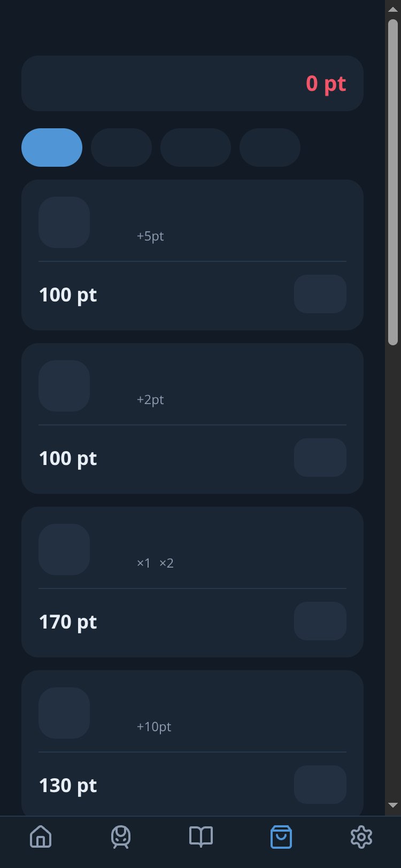Click the item thumbnail on the ×1 ×2 card
The image size is (401, 868).
pyautogui.click(x=64, y=549)
